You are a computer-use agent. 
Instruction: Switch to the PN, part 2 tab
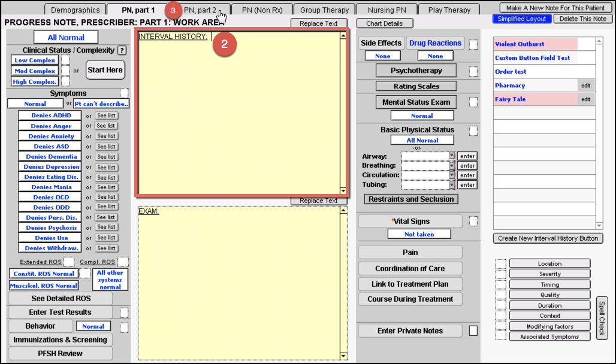[200, 10]
